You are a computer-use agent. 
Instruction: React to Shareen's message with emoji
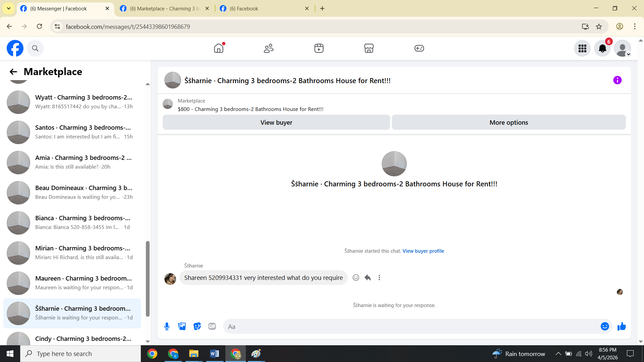pos(356,278)
